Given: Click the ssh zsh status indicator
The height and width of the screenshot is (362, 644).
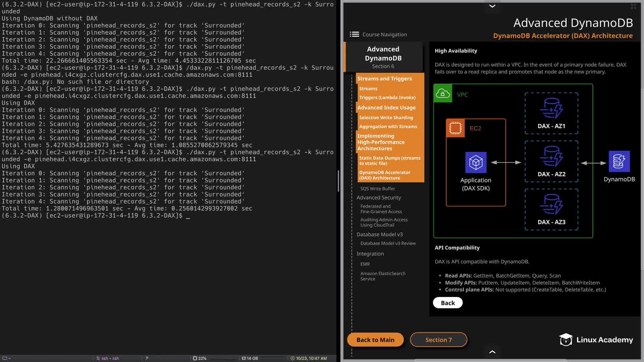Looking at the screenshot, I should [x=108, y=358].
